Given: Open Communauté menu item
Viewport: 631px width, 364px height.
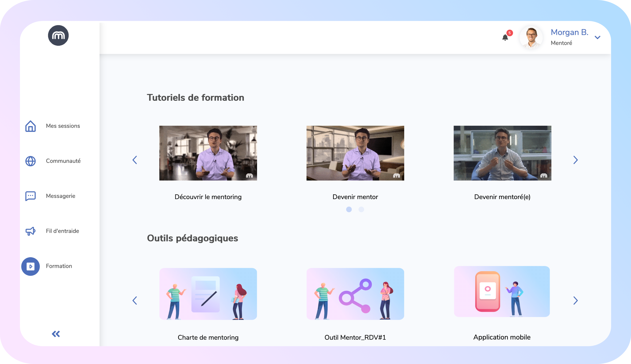Looking at the screenshot, I should (x=63, y=161).
